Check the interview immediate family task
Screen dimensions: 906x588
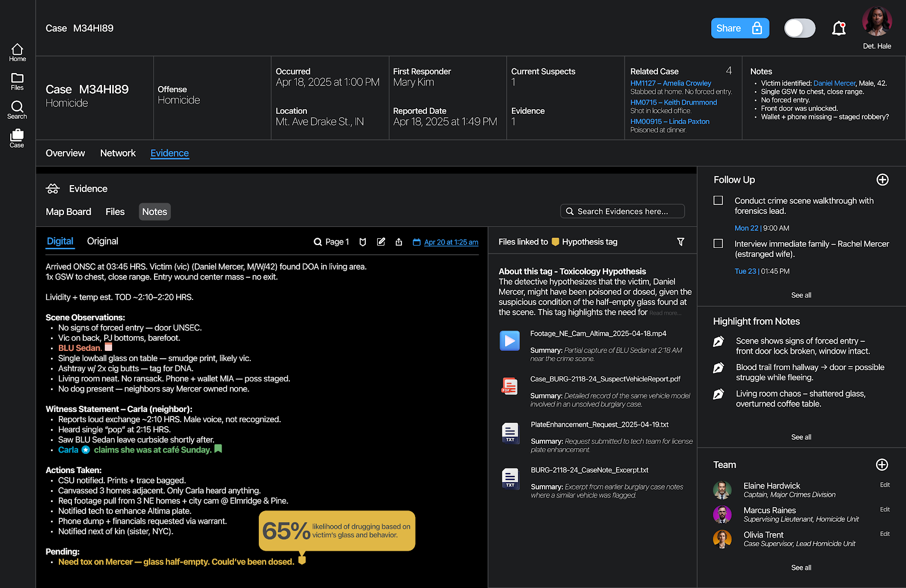click(718, 243)
